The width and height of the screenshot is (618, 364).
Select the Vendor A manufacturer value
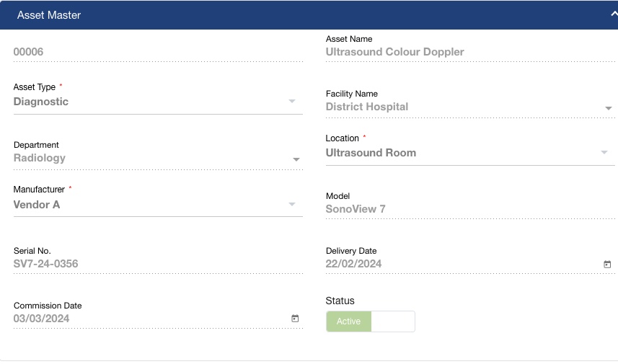[37, 205]
